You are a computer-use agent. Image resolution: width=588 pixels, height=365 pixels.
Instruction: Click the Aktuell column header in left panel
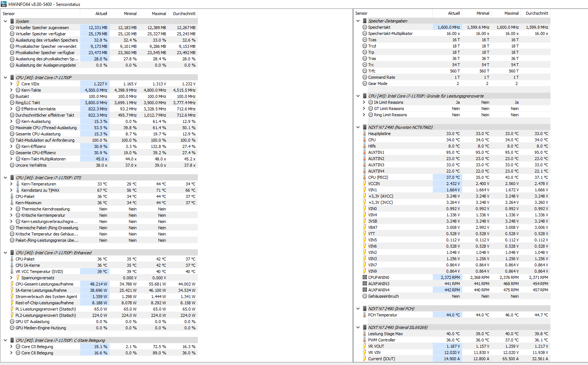[95, 14]
